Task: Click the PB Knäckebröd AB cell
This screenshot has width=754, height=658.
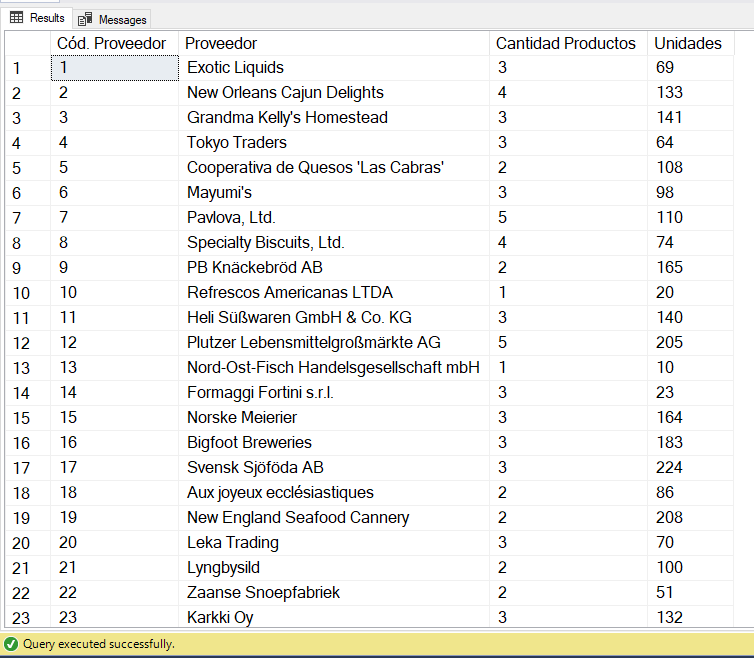Action: coord(334,268)
